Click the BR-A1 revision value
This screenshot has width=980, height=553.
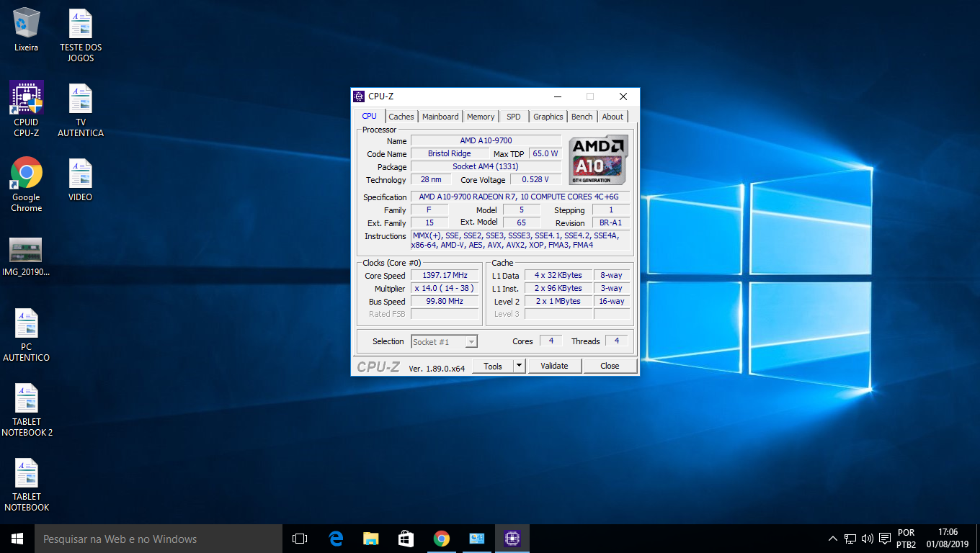[610, 222]
